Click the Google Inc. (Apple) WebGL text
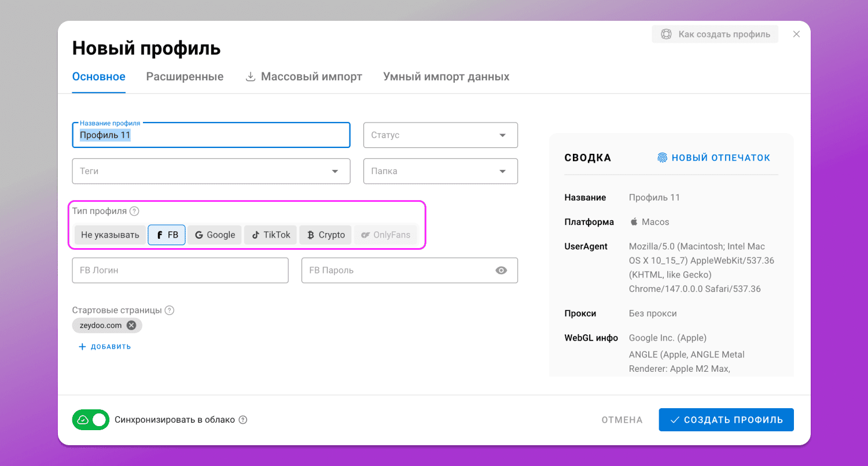Screen dimensions: 868x466 tap(668, 338)
